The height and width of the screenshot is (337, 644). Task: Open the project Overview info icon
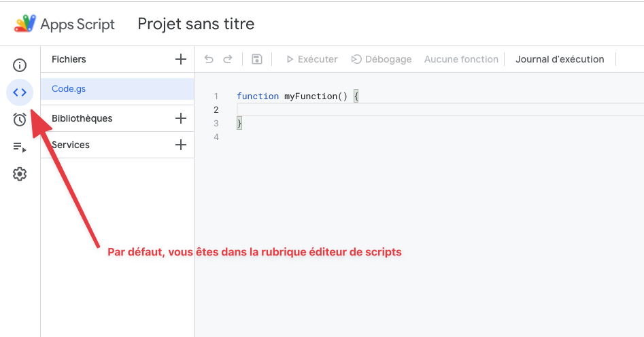[x=20, y=65]
